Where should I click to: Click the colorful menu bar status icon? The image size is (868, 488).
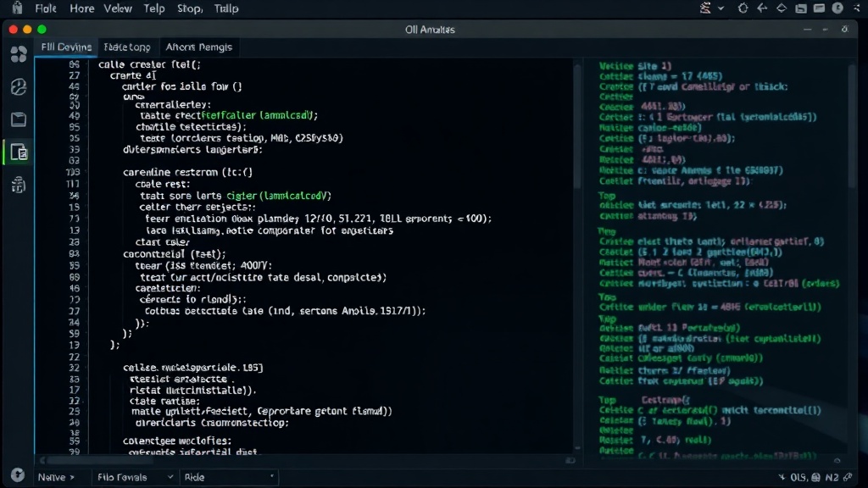[705, 8]
